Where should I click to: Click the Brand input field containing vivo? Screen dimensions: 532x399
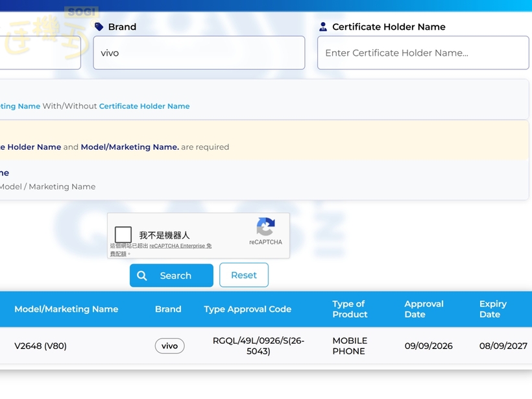click(199, 53)
